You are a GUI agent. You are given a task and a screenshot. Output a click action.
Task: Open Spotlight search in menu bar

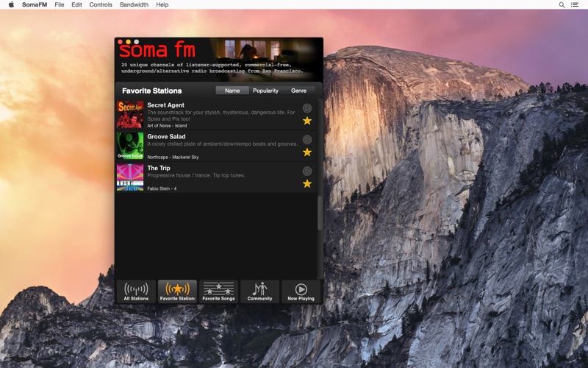click(562, 4)
